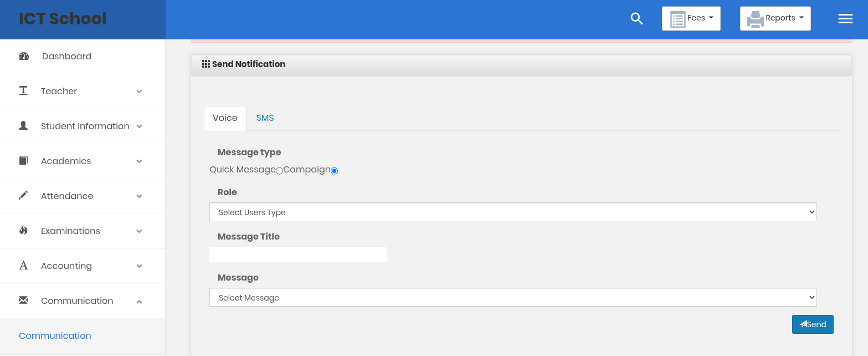Click the Examinations flame icon
The height and width of the screenshot is (356, 868).
pos(23,231)
